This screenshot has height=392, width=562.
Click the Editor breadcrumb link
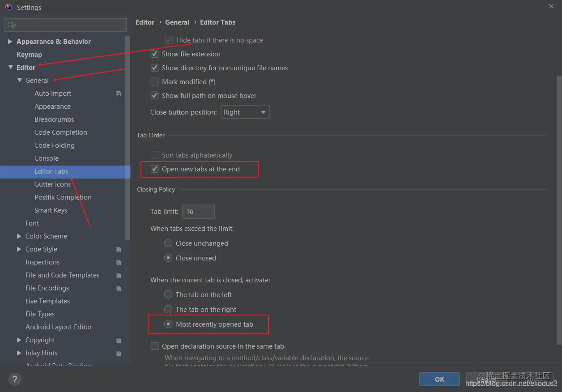(145, 22)
